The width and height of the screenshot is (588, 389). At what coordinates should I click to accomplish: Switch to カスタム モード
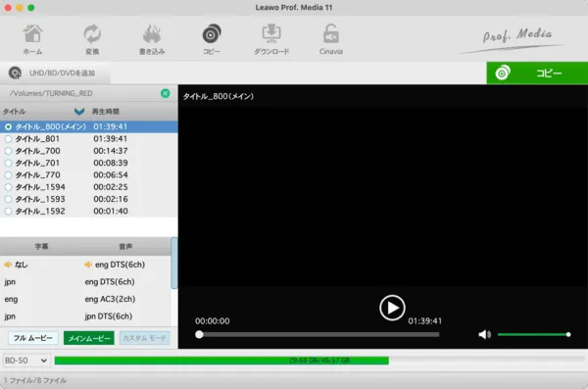(x=144, y=338)
